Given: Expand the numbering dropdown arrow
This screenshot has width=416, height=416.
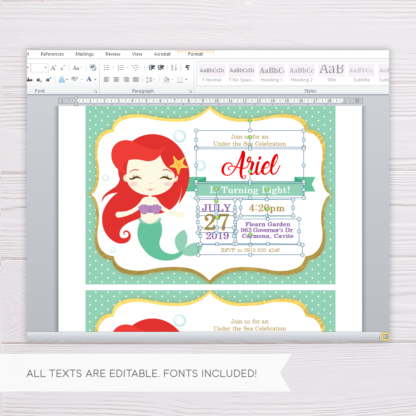Looking at the screenshot, I should click(x=127, y=68).
